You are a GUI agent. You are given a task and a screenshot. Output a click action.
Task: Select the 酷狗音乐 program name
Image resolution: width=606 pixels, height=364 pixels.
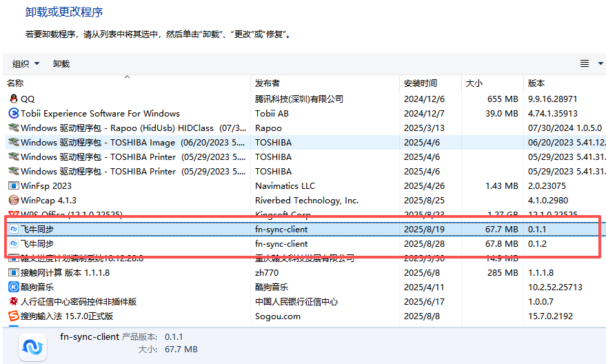(x=37, y=287)
